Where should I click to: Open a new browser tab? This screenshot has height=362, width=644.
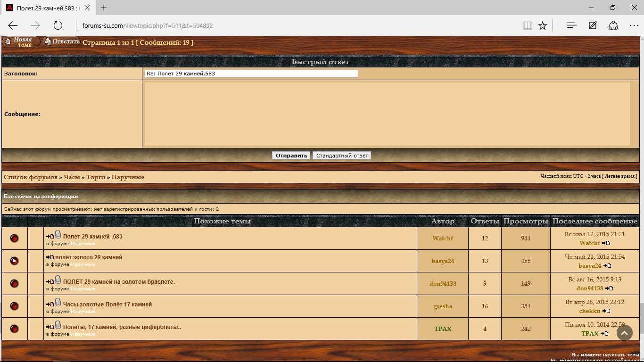104,8
